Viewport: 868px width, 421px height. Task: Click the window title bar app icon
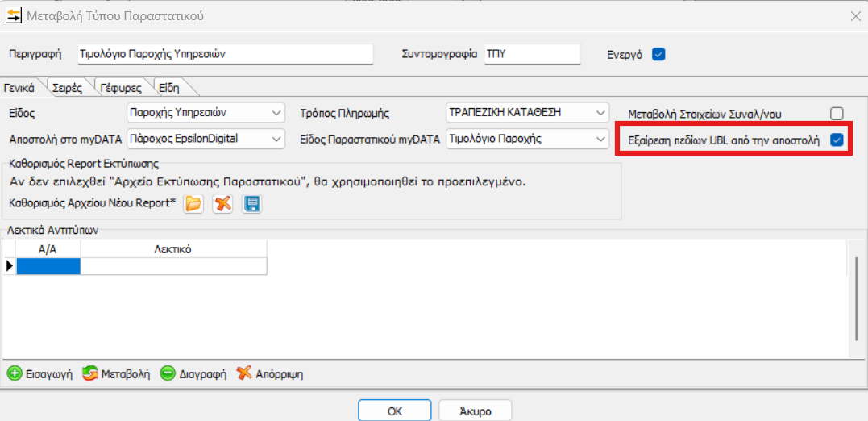(x=14, y=15)
